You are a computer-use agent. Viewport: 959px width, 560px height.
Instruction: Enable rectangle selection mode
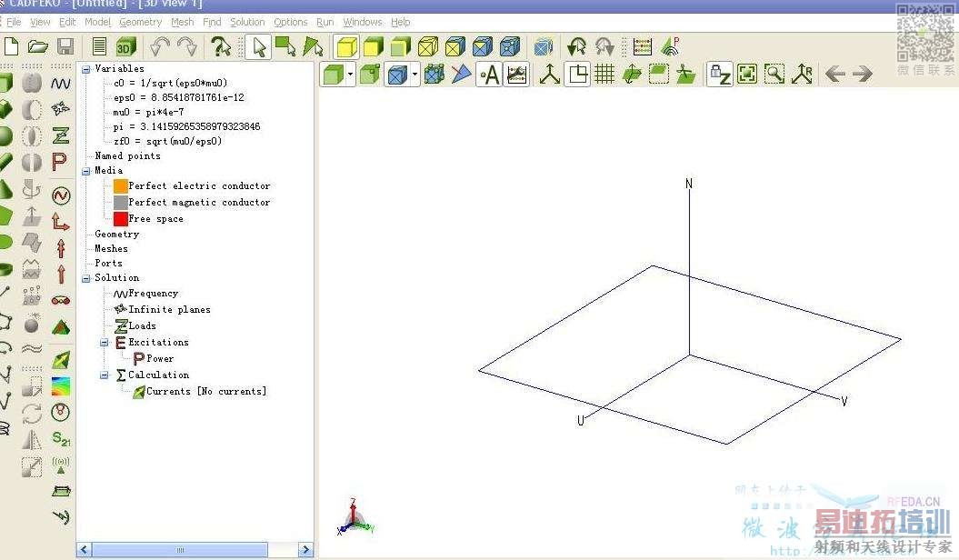(x=285, y=46)
